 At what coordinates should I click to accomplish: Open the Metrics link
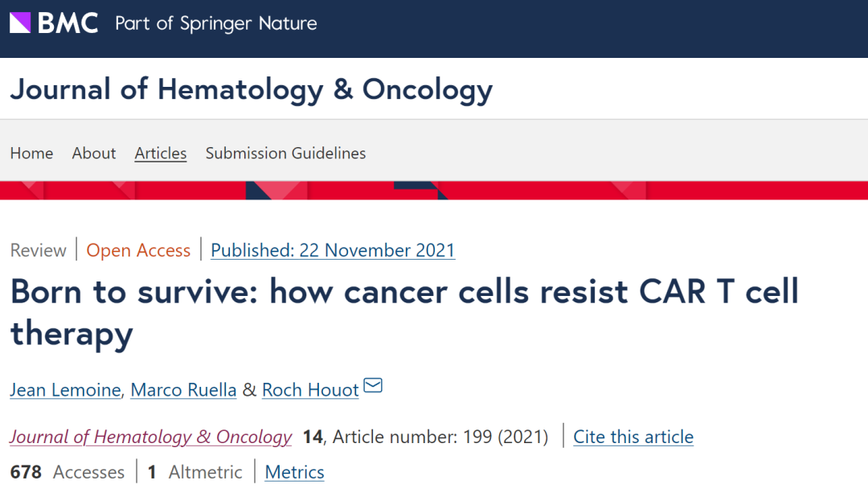point(294,472)
